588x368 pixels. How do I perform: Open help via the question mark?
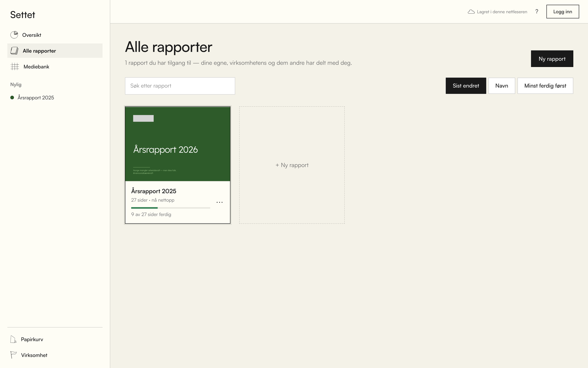pos(537,12)
